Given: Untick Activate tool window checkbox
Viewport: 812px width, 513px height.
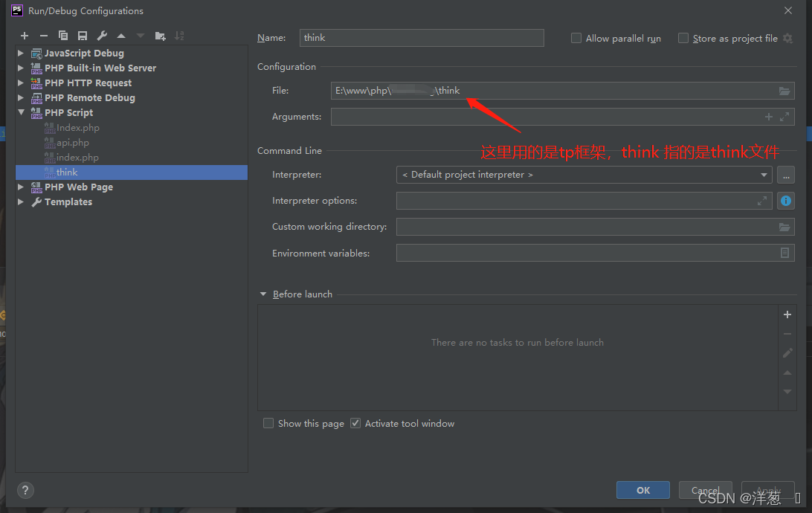Looking at the screenshot, I should (x=355, y=424).
